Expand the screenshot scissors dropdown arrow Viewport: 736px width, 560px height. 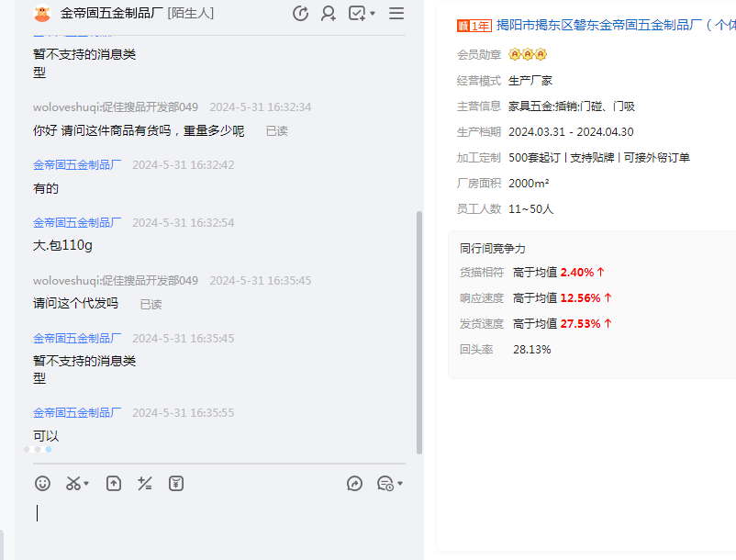[x=86, y=484]
